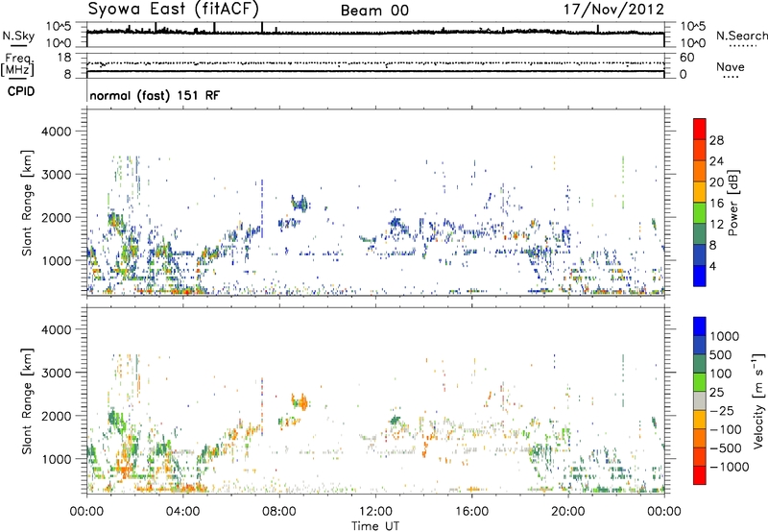Image resolution: width=768 pixels, height=532 pixels.
Task: Click the power colorbar value '16'
Action: 716,204
